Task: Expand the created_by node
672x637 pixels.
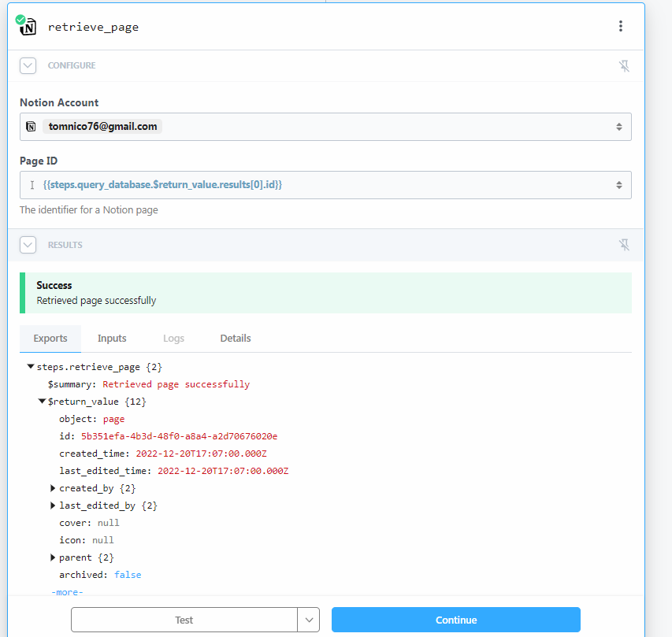Action: pos(53,487)
